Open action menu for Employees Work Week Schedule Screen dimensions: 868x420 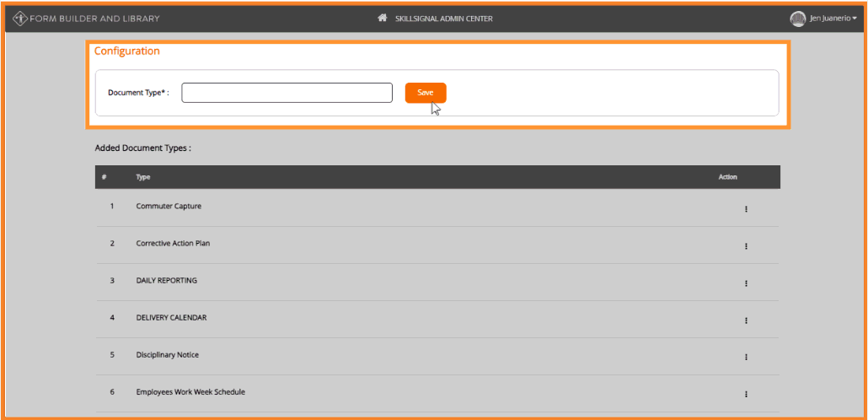click(x=746, y=395)
